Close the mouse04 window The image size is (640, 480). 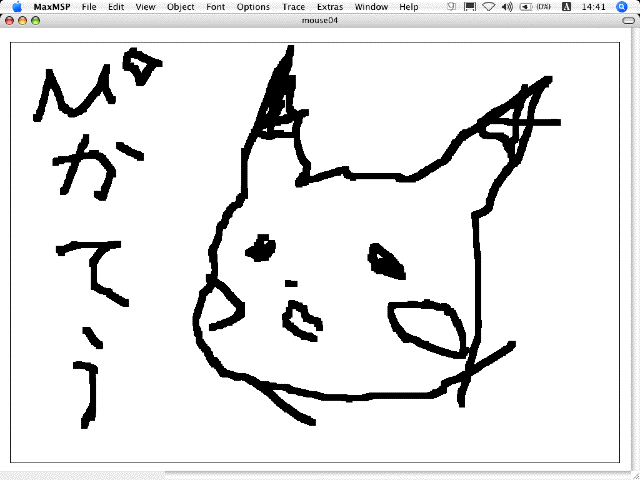[9, 20]
